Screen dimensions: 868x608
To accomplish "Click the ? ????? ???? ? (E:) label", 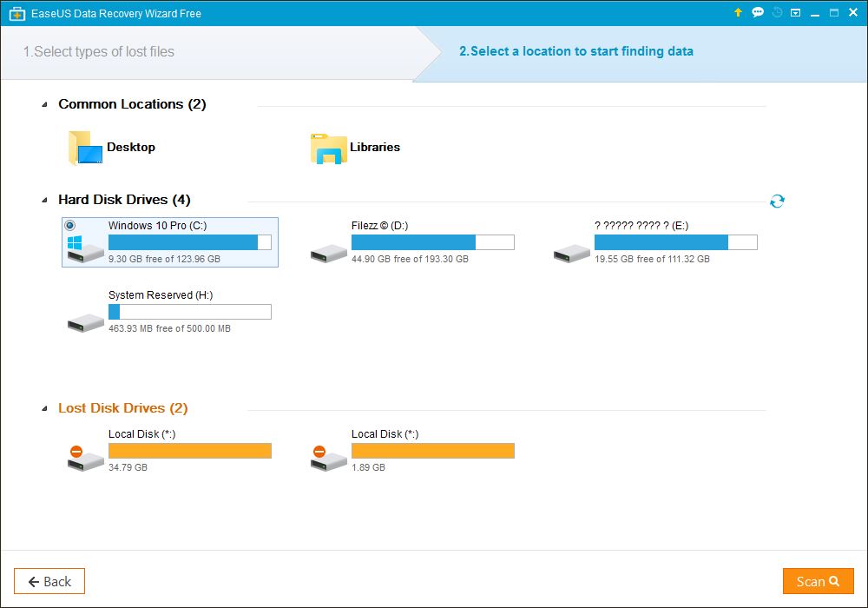I will pyautogui.click(x=641, y=225).
